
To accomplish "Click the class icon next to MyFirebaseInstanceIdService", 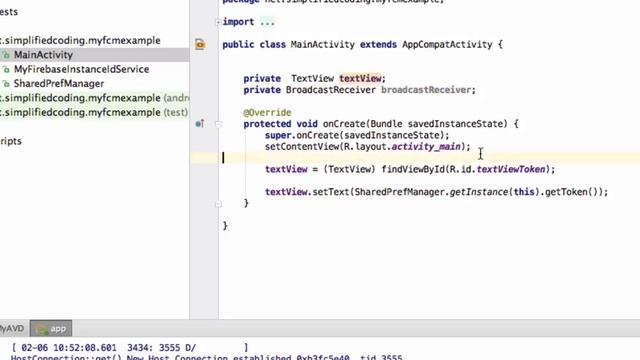I will click(x=6, y=69).
